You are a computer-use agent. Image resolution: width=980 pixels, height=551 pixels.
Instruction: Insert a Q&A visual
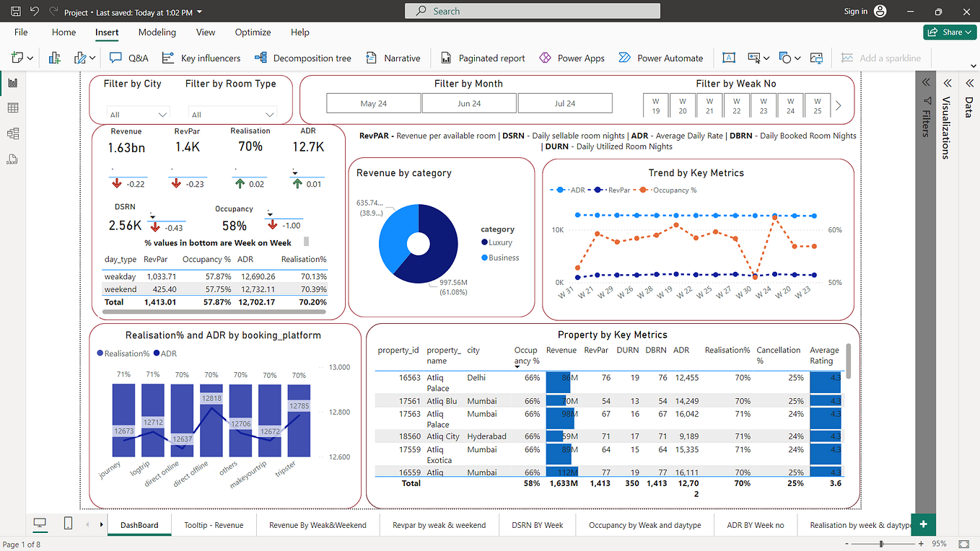(x=128, y=58)
